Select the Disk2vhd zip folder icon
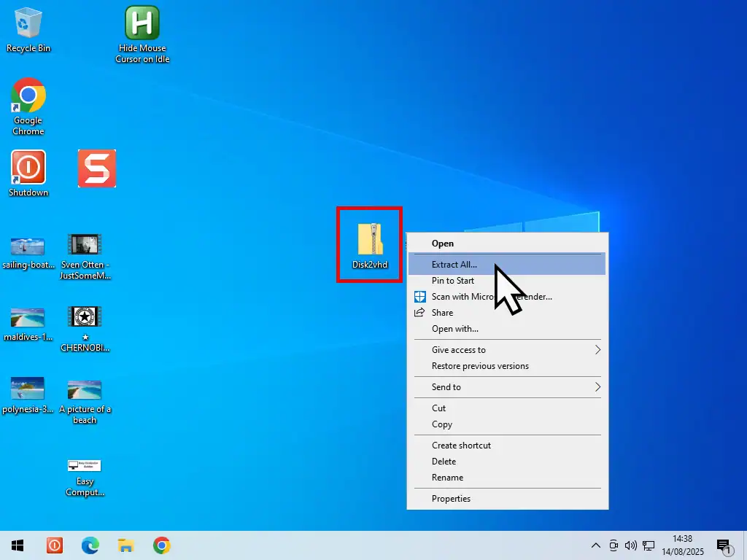Image resolution: width=747 pixels, height=560 pixels. pos(370,241)
